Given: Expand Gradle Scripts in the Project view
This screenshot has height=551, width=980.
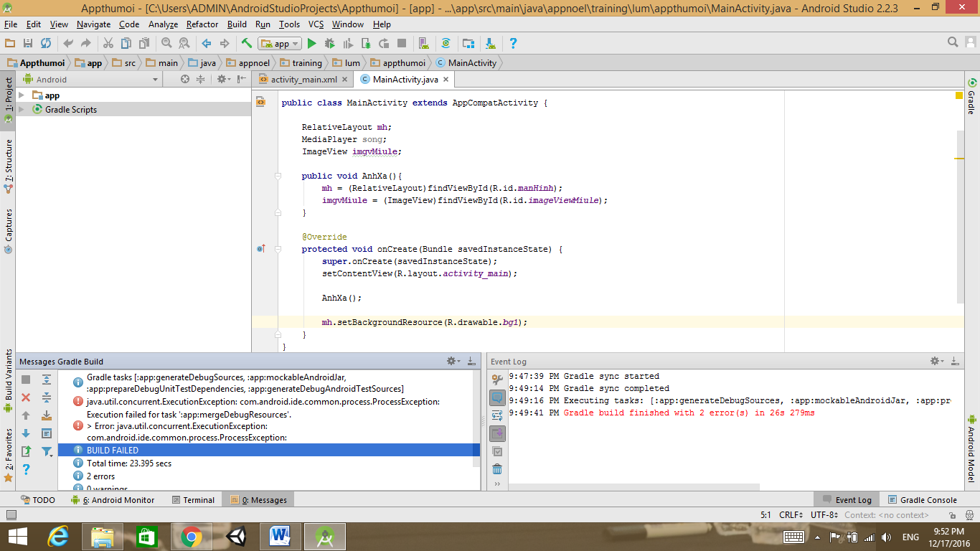Looking at the screenshot, I should pos(22,109).
